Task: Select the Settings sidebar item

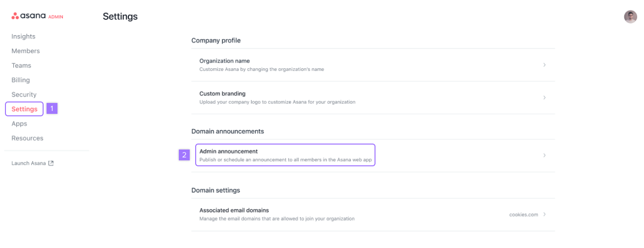Action: point(24,109)
